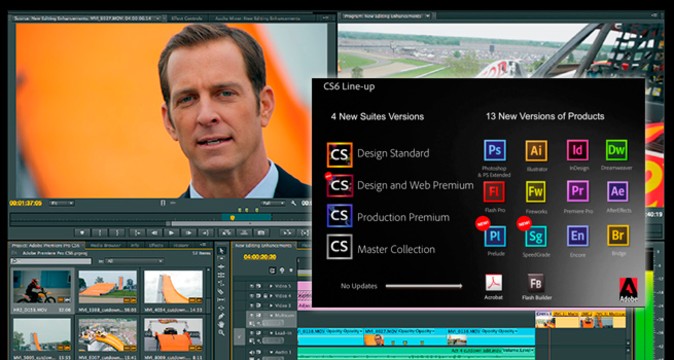Toggle sync lock on Video 3 track

[x=259, y=305]
